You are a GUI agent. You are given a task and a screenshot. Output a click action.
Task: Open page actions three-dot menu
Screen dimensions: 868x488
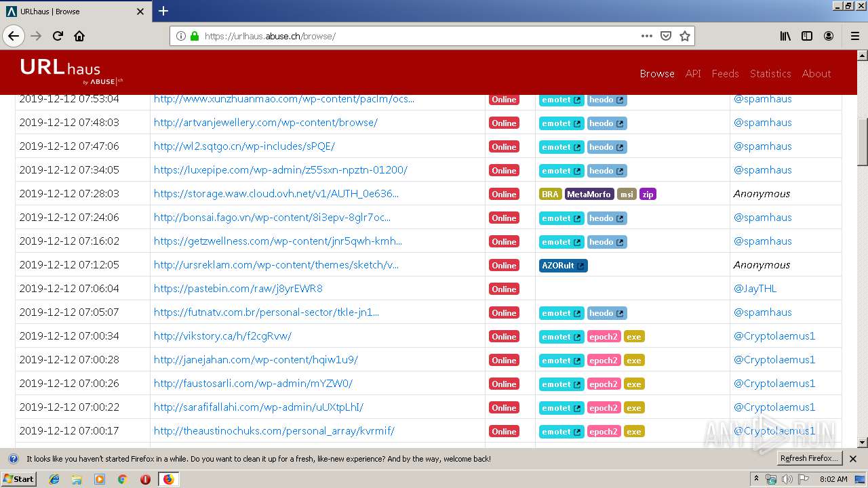[x=647, y=36]
